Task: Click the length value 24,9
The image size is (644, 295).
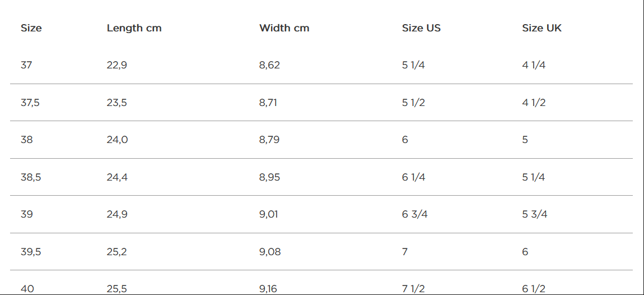Action: tap(117, 214)
